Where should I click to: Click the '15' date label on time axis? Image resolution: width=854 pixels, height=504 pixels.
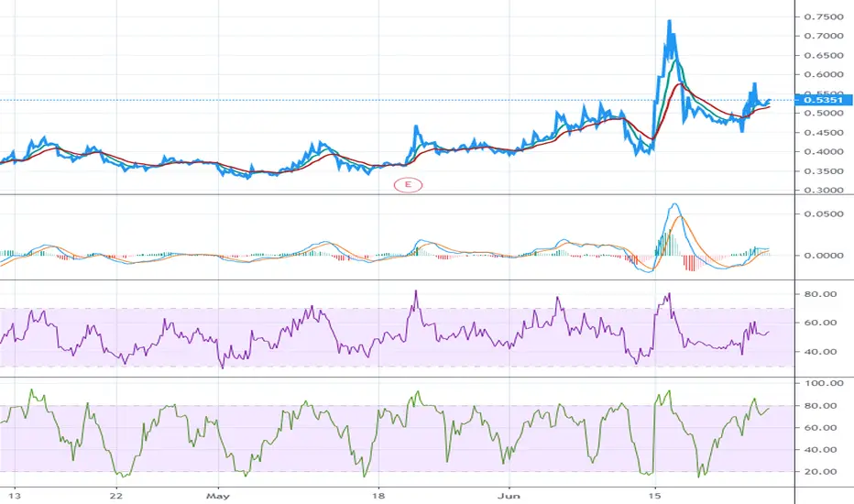[x=655, y=496]
